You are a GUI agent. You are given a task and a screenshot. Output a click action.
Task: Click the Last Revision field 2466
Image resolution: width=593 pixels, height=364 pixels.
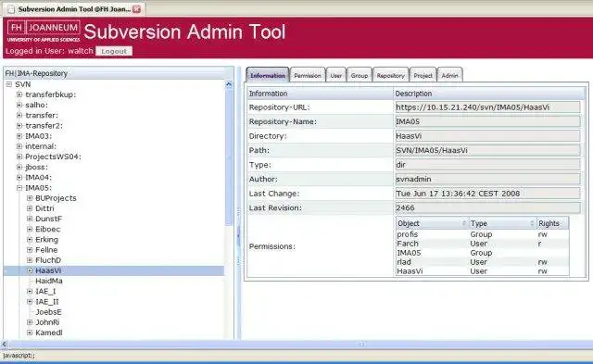click(x=487, y=207)
